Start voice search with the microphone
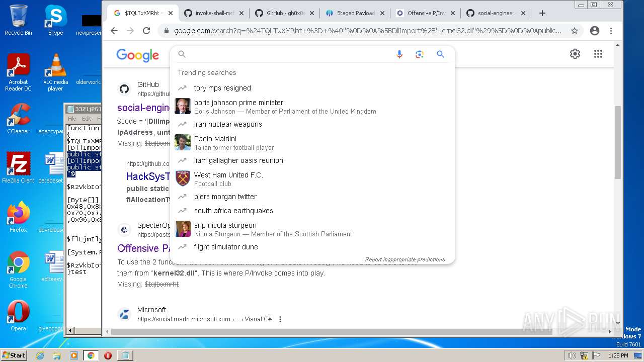The image size is (644, 362). pyautogui.click(x=399, y=54)
